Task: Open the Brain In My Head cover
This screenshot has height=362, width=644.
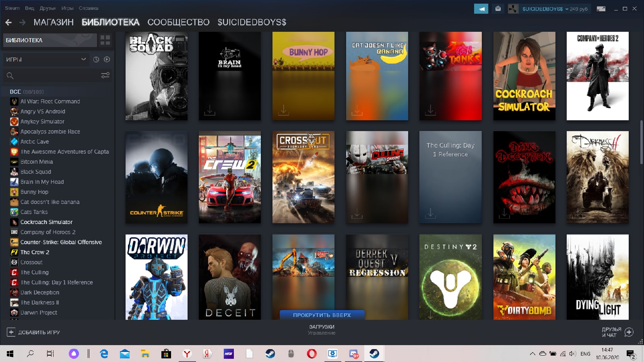Action: pos(230,76)
